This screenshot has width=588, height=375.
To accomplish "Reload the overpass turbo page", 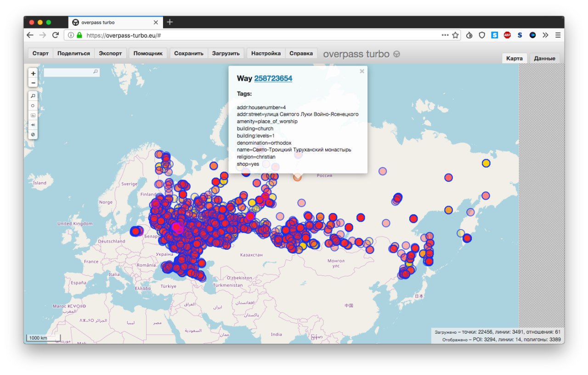I will point(55,35).
